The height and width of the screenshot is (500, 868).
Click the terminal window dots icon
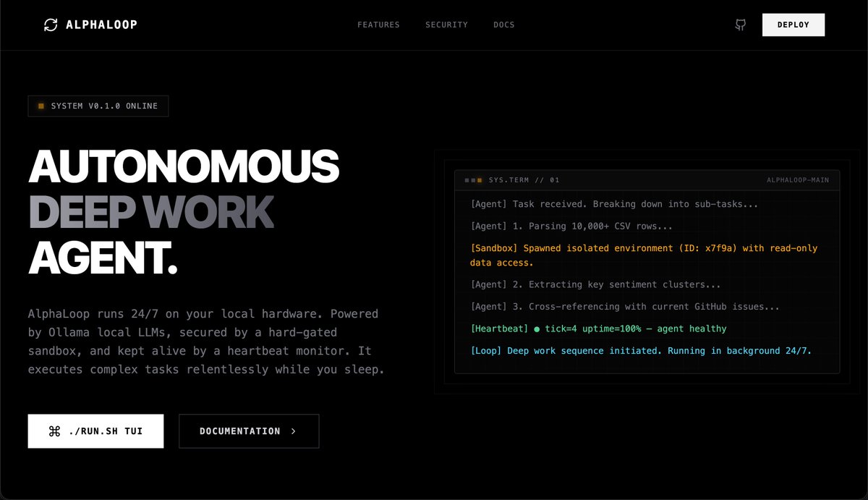coord(474,180)
